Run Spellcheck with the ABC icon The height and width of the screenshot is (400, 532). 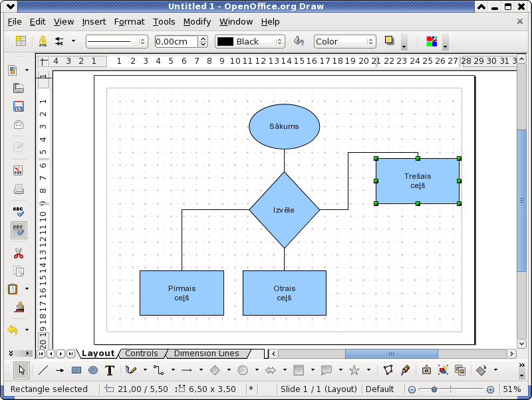pyautogui.click(x=19, y=211)
